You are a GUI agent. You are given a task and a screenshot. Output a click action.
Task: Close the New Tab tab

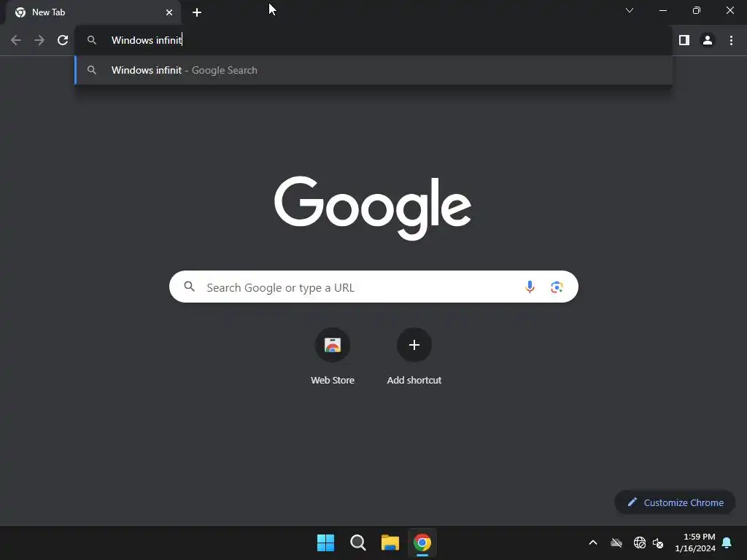tap(169, 12)
